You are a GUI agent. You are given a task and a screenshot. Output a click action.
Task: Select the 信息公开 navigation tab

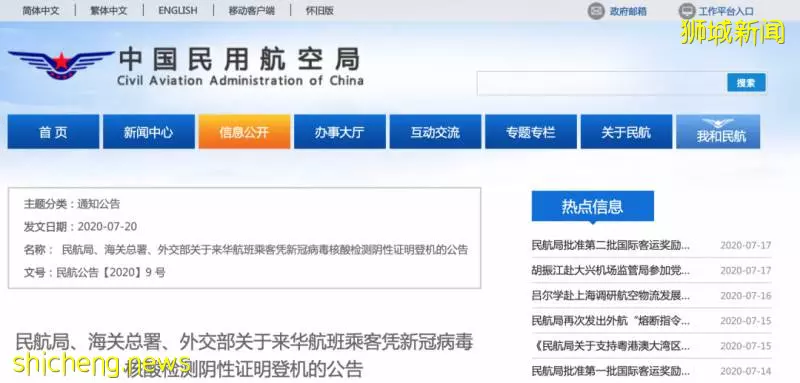click(x=244, y=132)
